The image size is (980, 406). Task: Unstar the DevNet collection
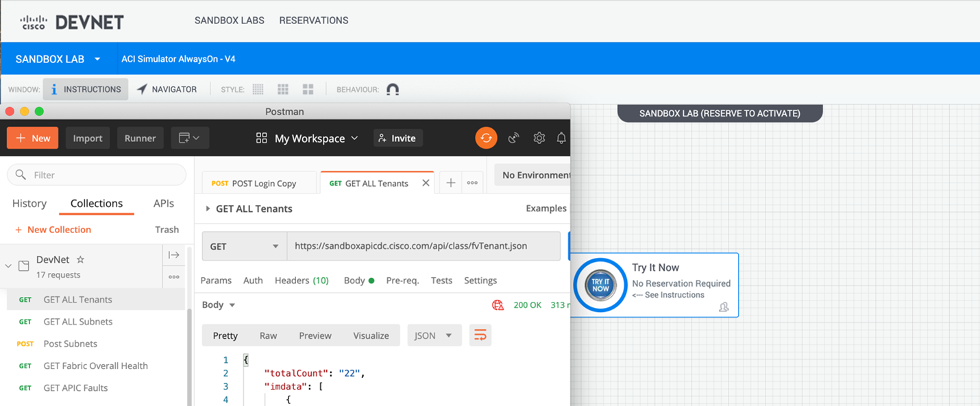[x=79, y=259]
